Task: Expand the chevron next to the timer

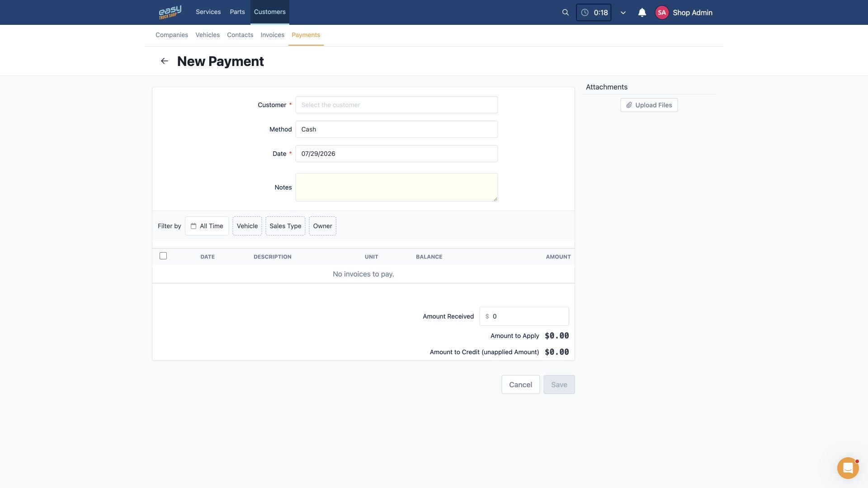Action: pos(623,13)
